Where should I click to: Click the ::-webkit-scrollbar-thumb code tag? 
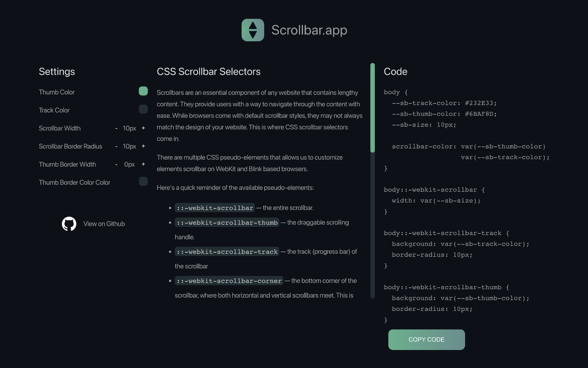[x=227, y=222]
